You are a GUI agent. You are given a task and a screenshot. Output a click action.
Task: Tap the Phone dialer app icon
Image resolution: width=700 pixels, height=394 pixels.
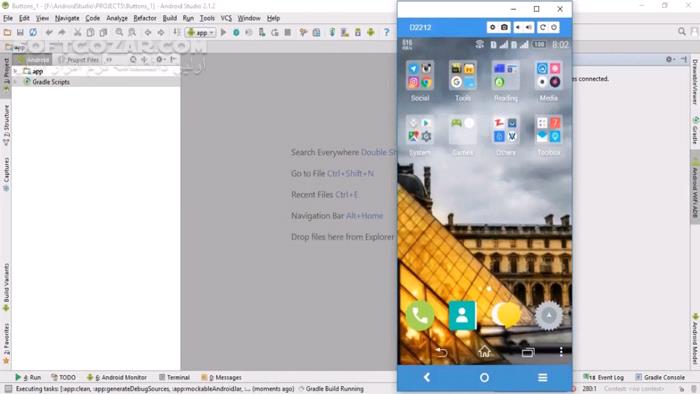[x=420, y=316]
